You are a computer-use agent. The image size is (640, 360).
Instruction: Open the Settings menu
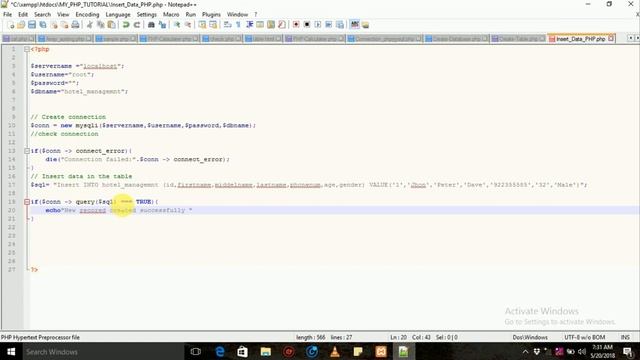click(147, 14)
